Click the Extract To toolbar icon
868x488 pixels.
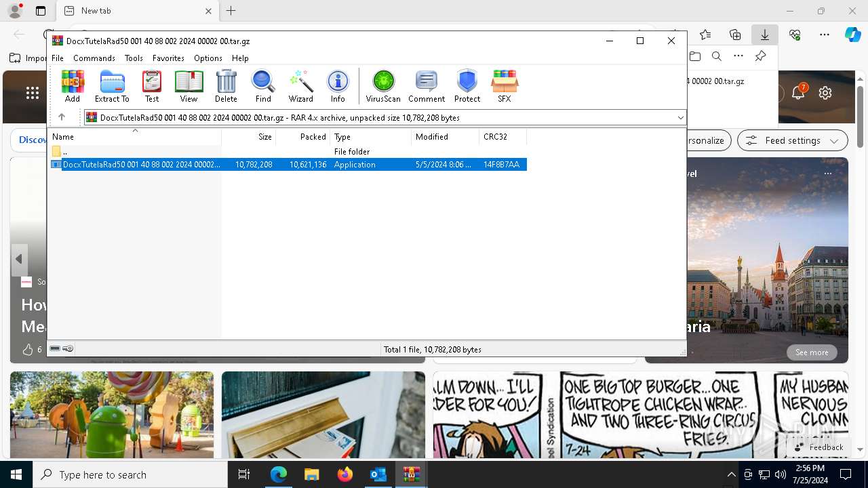(112, 86)
